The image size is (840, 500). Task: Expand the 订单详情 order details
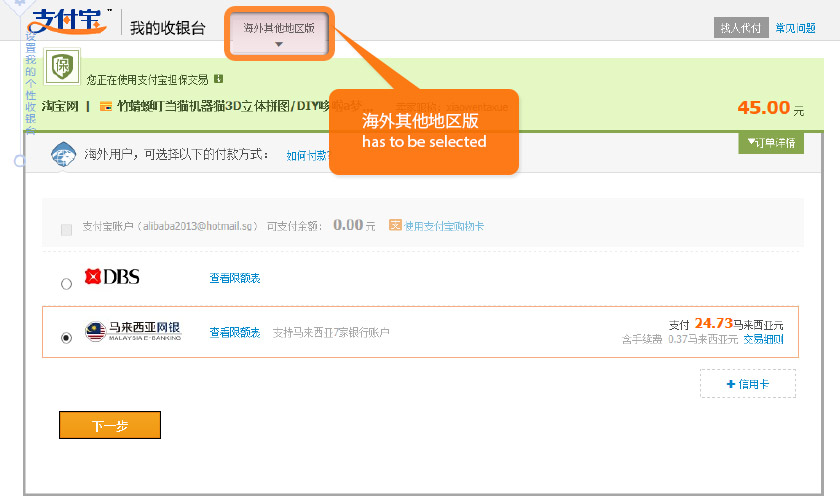point(771,143)
